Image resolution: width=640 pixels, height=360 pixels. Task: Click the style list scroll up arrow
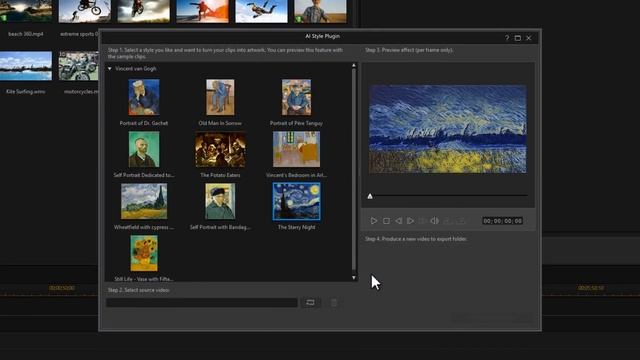tap(354, 65)
